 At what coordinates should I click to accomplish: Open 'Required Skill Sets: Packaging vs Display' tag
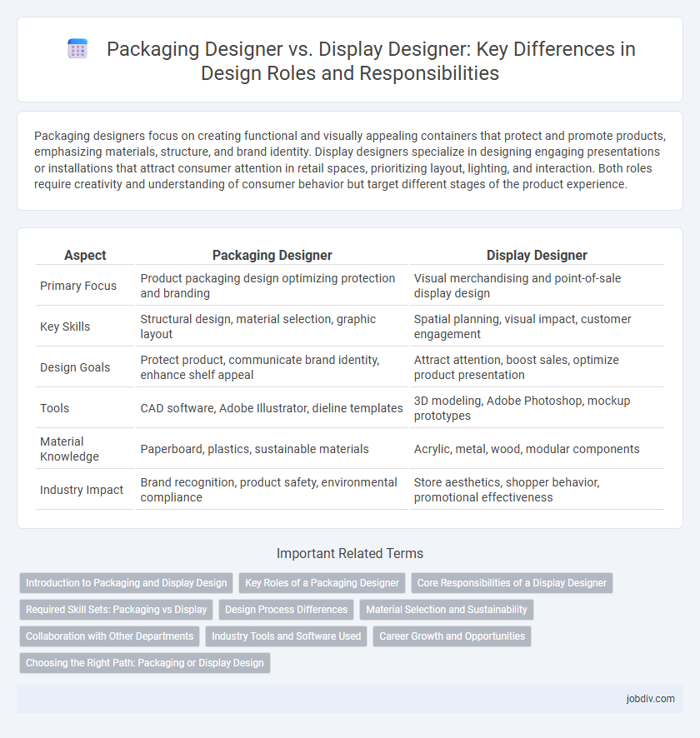point(117,610)
